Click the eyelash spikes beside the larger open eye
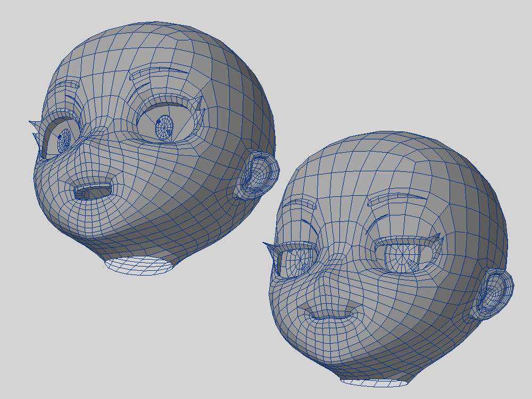This screenshot has width=532, height=399. (x=200, y=113)
